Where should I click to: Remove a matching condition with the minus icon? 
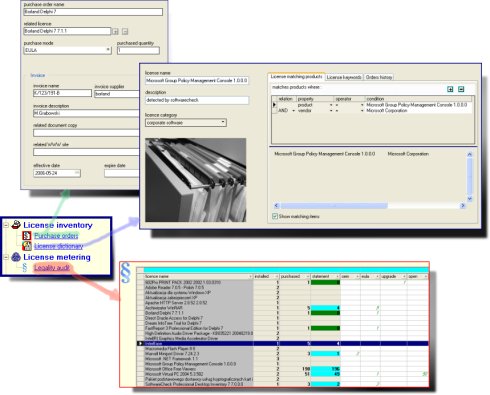coord(461,89)
